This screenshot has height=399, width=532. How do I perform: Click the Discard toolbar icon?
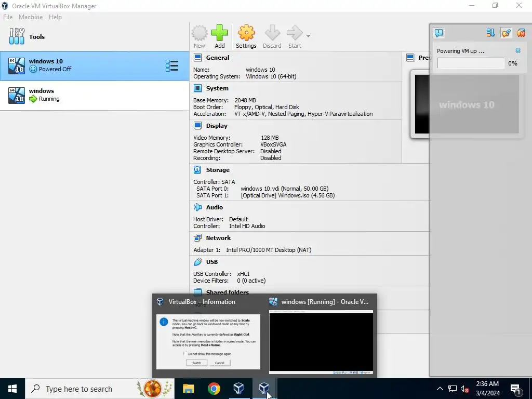pos(272,36)
